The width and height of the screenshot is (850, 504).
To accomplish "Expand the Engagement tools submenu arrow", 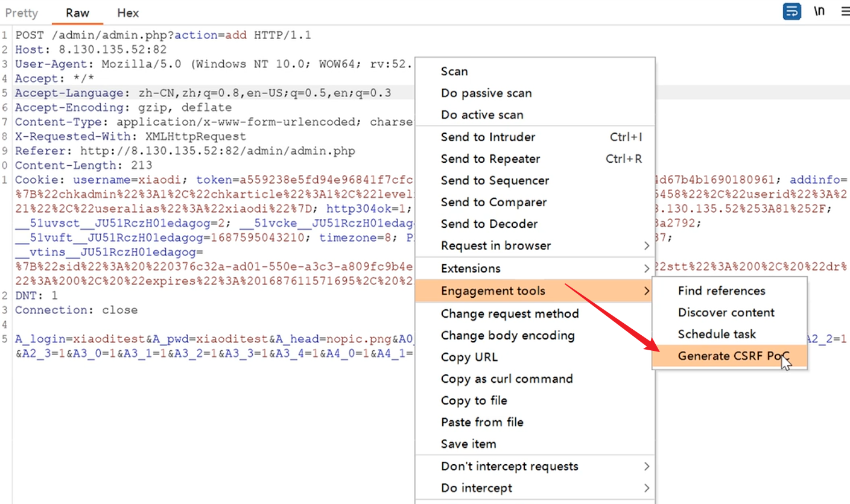I will (x=647, y=291).
